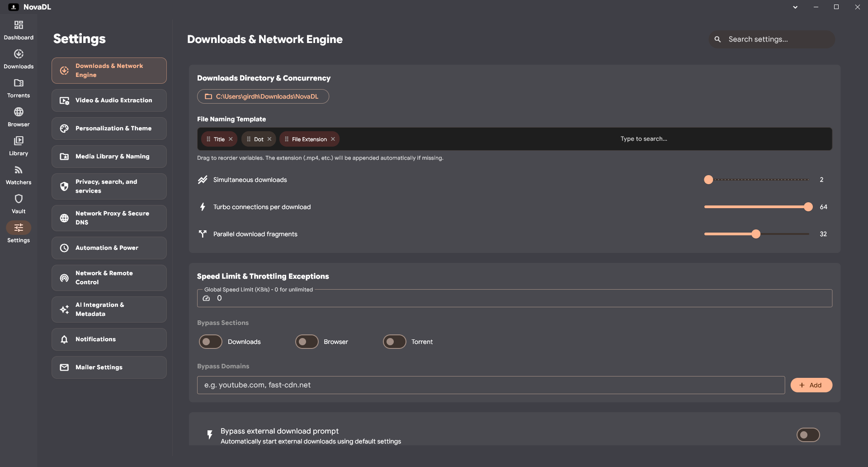Click the bell icon of Notifications
868x467 pixels.
(x=64, y=339)
